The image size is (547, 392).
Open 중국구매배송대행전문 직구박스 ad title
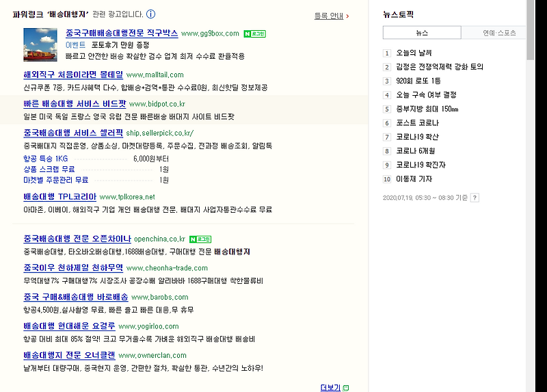click(122, 33)
